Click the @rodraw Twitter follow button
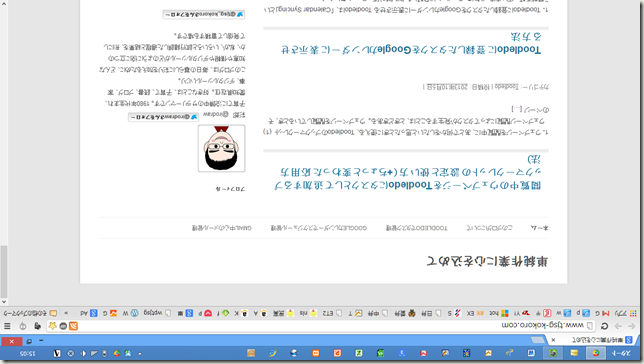Image resolution: width=644 pixels, height=364 pixels. [x=163, y=117]
